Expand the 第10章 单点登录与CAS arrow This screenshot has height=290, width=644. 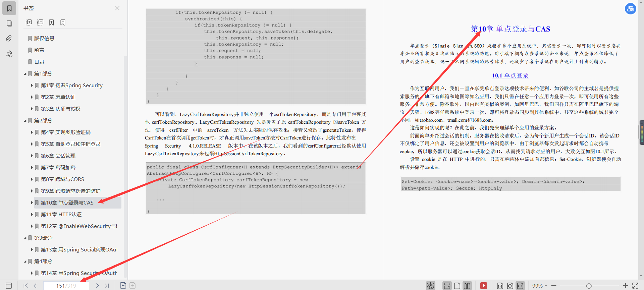coord(32,203)
